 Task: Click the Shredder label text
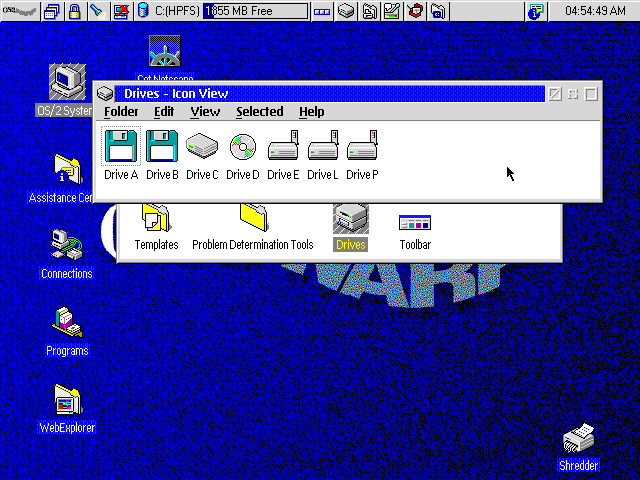coord(578,466)
